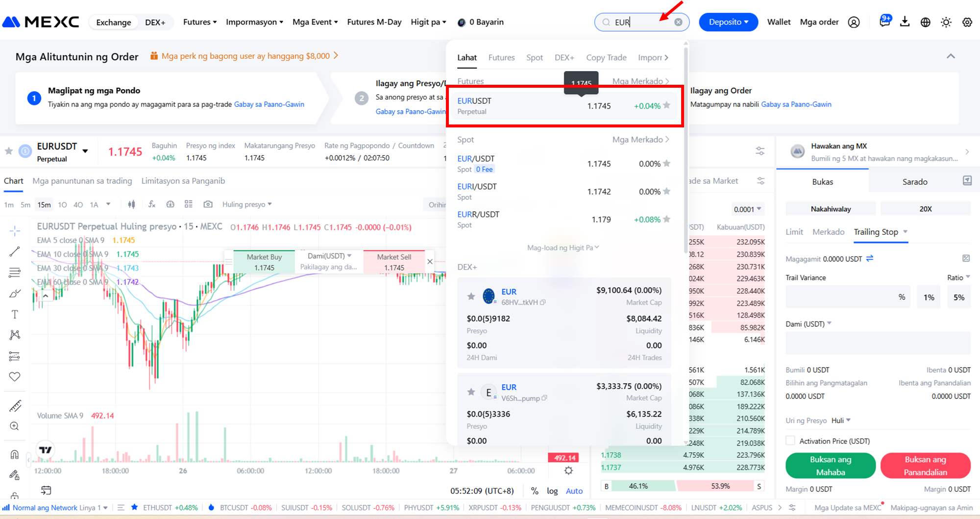Favorite the EUR/USDT spot pair star
This screenshot has height=519, width=980.
tap(666, 164)
